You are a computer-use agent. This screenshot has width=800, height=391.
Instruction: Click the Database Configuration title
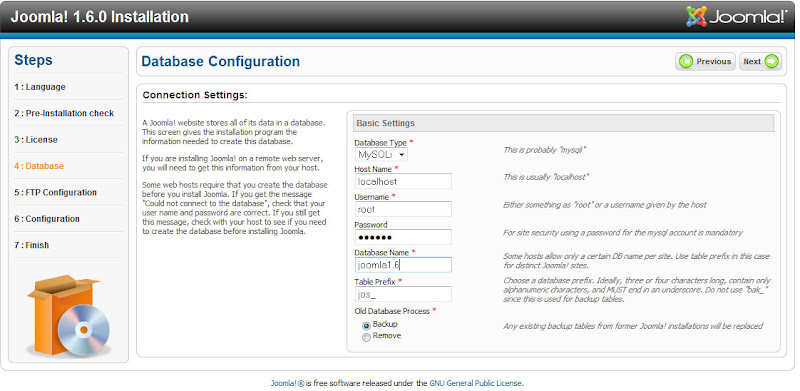coord(220,62)
